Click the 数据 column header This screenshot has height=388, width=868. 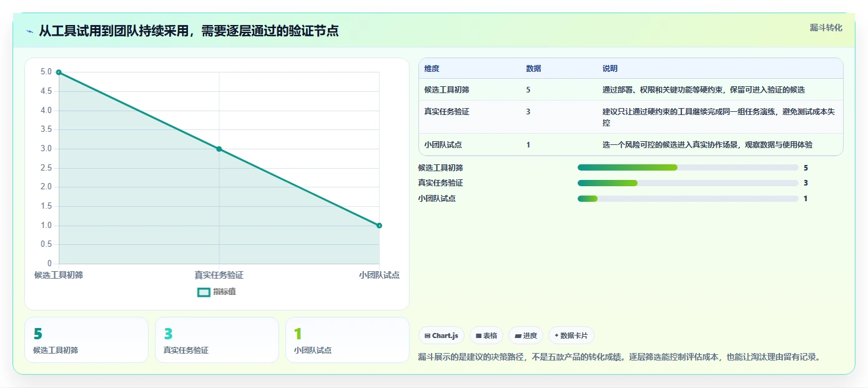533,69
